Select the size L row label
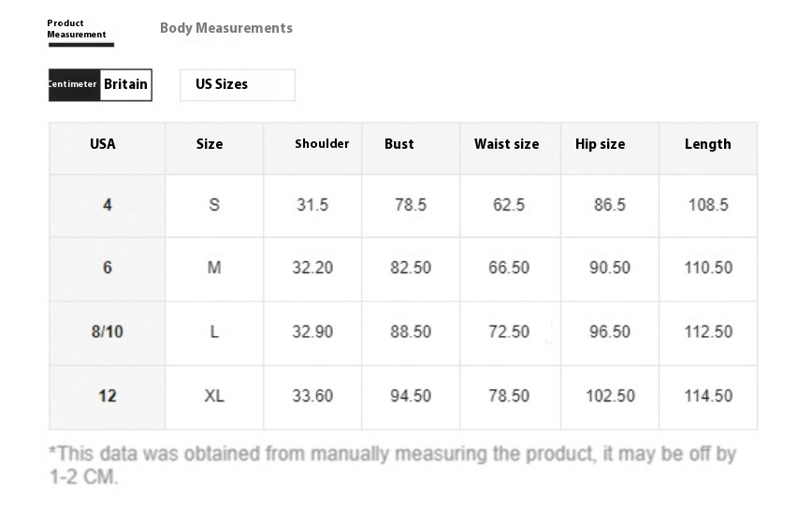Screen dimensions: 812x510 [214, 332]
